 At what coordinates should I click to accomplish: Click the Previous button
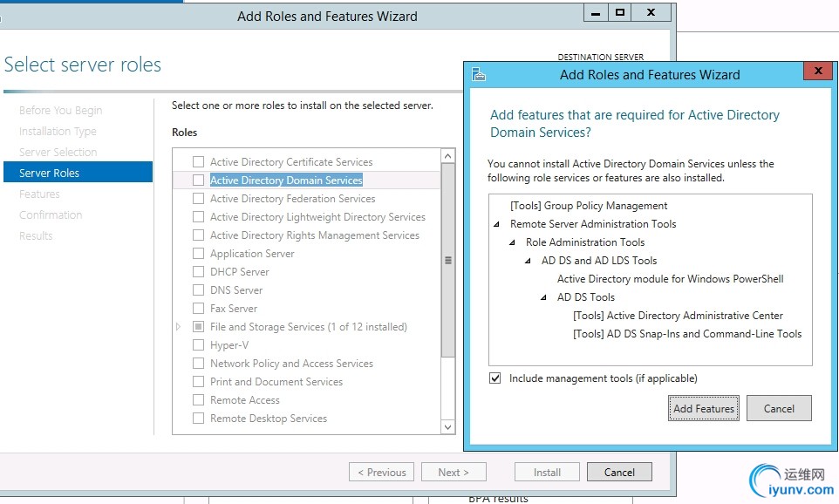point(381,472)
